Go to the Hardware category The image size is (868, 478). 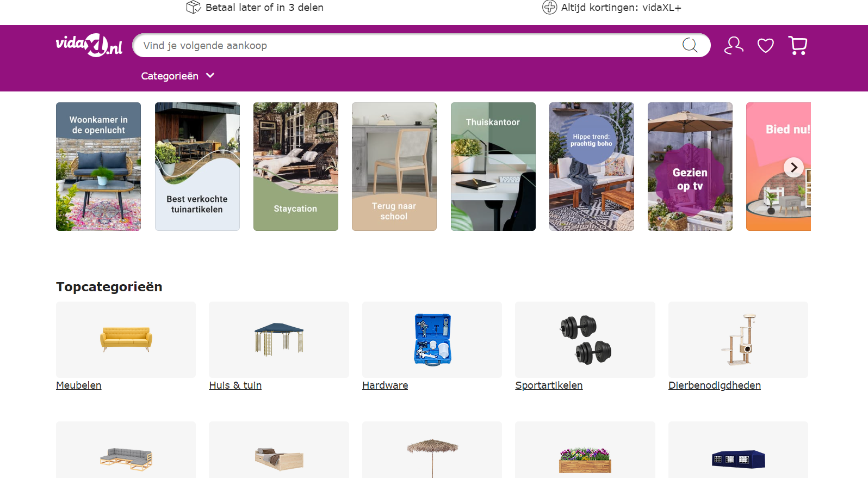[385, 385]
